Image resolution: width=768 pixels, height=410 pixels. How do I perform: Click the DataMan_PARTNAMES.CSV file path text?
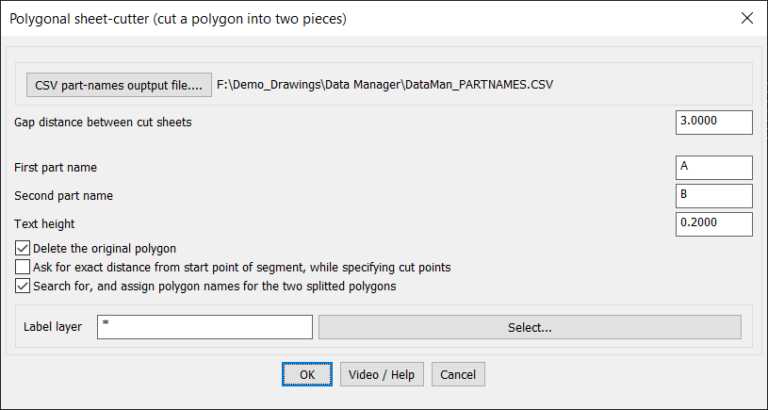coord(385,85)
